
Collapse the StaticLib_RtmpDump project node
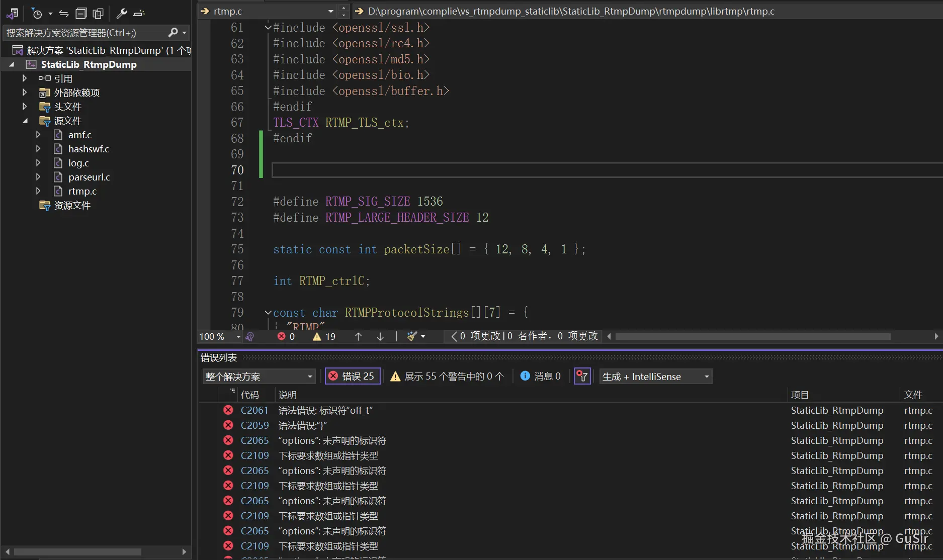point(12,64)
